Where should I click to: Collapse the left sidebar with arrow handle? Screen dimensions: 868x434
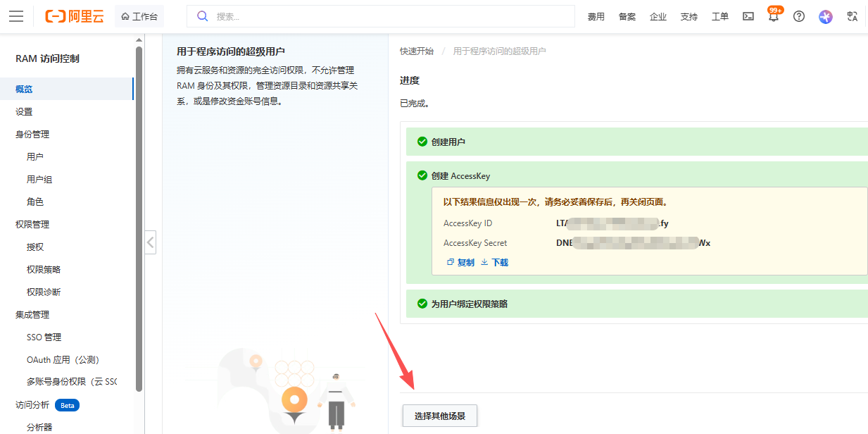150,243
